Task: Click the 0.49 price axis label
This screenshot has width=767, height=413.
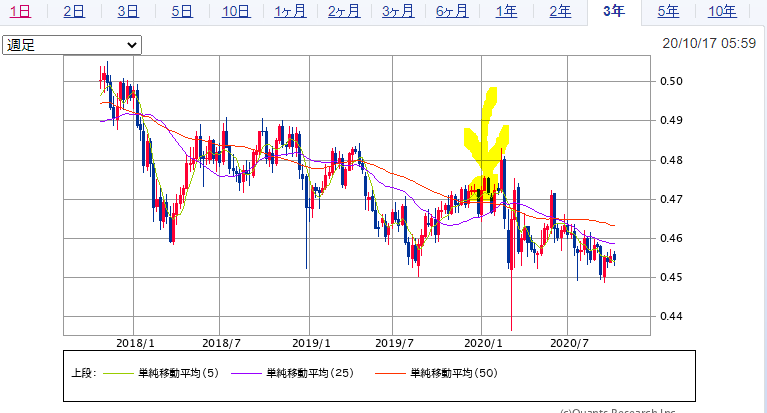Action: pos(671,120)
